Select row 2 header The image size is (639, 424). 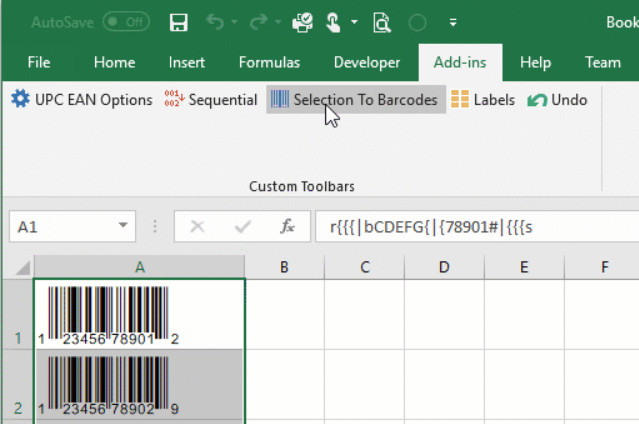(x=18, y=385)
